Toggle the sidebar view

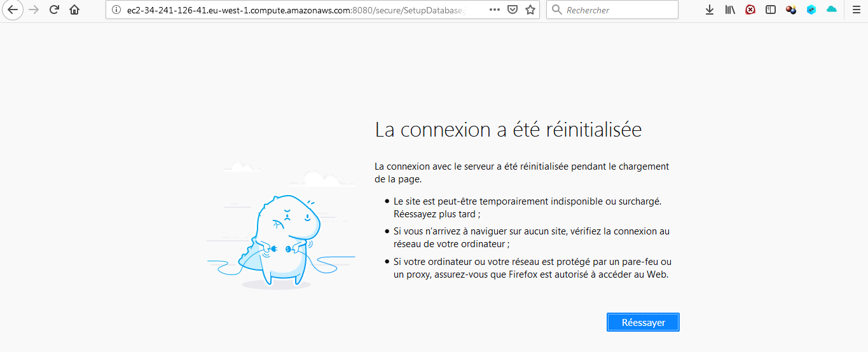coord(771,10)
